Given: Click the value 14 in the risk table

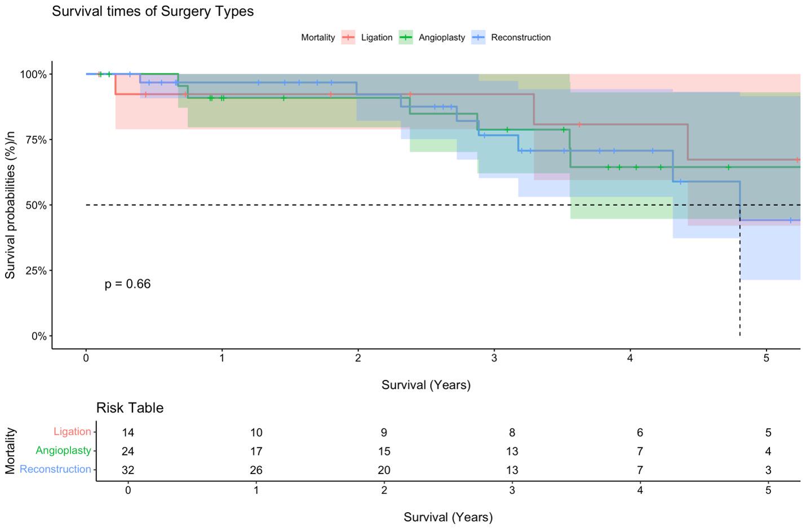Looking at the screenshot, I should click(128, 433).
